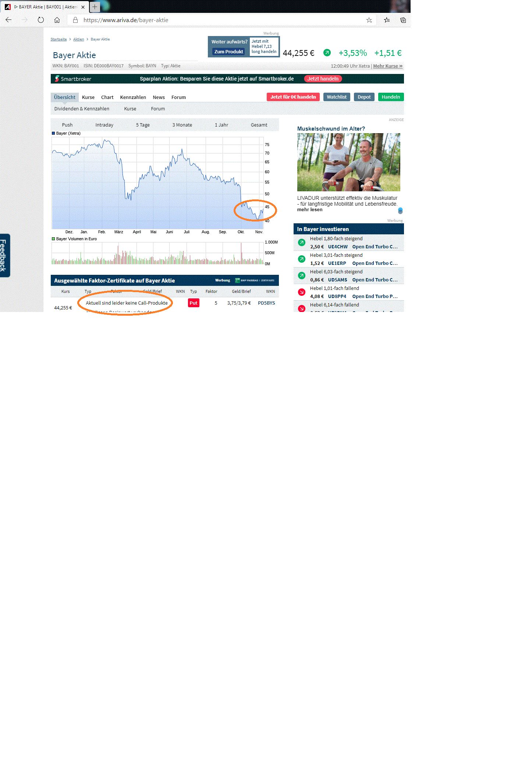Open UE4CHW Open End Turbo product

pos(354,247)
